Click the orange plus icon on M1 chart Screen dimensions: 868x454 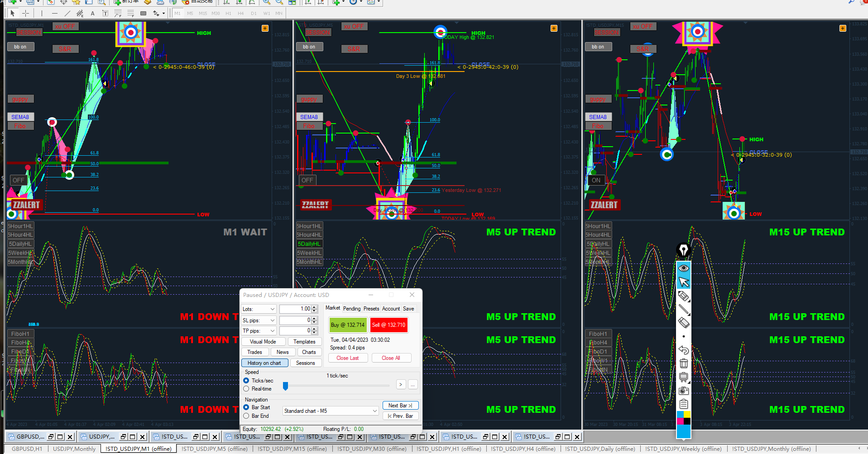point(265,28)
